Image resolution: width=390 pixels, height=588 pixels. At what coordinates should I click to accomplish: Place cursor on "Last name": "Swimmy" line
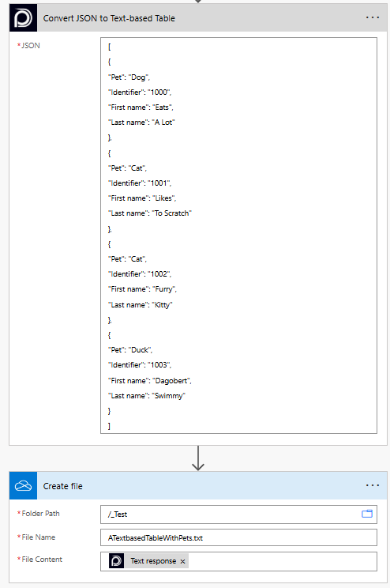[x=147, y=396]
